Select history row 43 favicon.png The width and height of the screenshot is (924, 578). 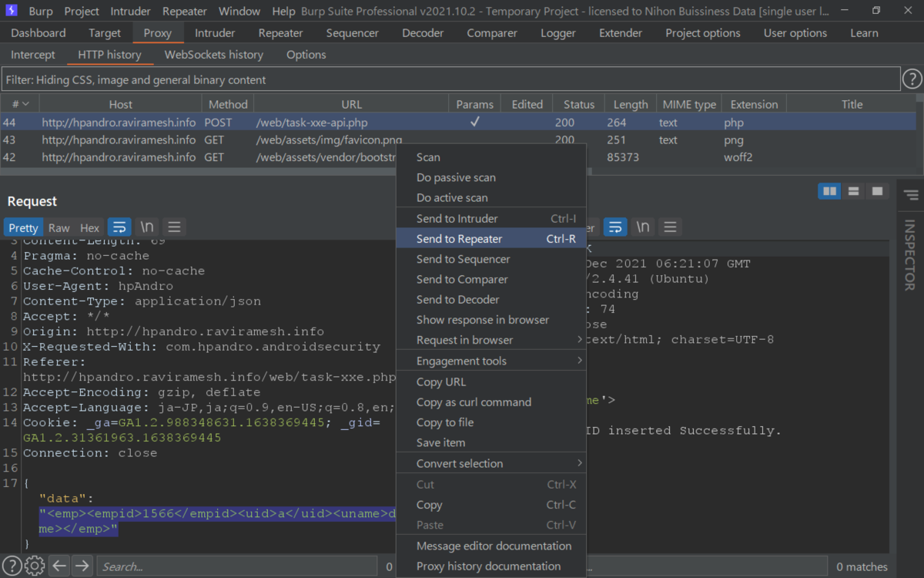point(458,140)
